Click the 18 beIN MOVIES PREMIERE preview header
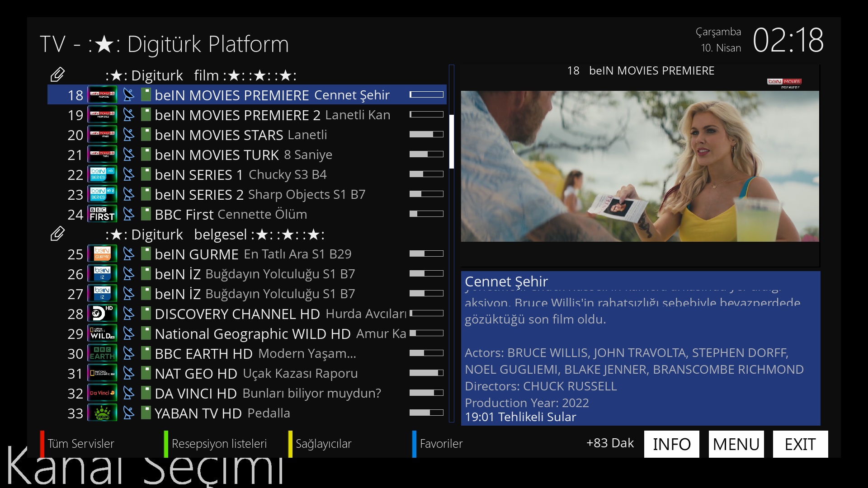Image resolution: width=868 pixels, height=488 pixels. 641,70
